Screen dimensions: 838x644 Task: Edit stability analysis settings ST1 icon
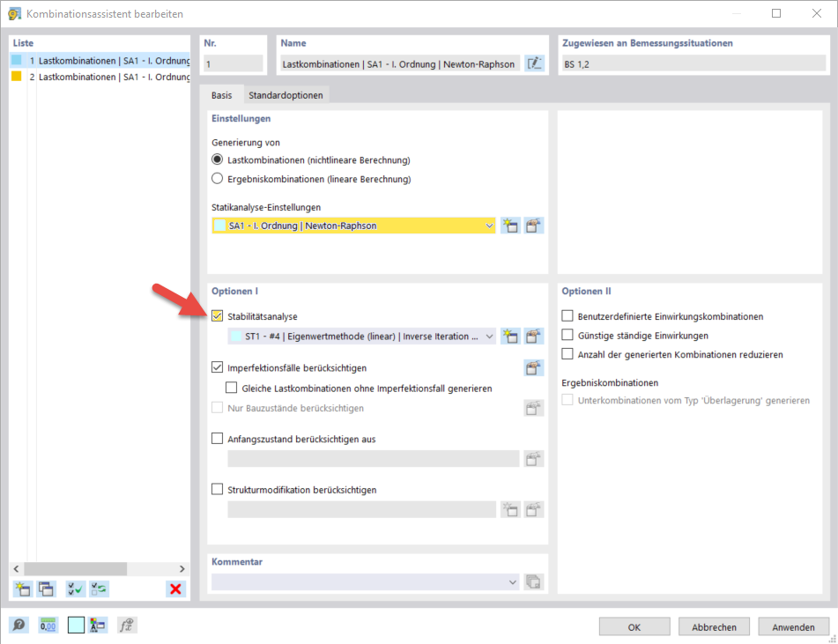click(x=533, y=337)
